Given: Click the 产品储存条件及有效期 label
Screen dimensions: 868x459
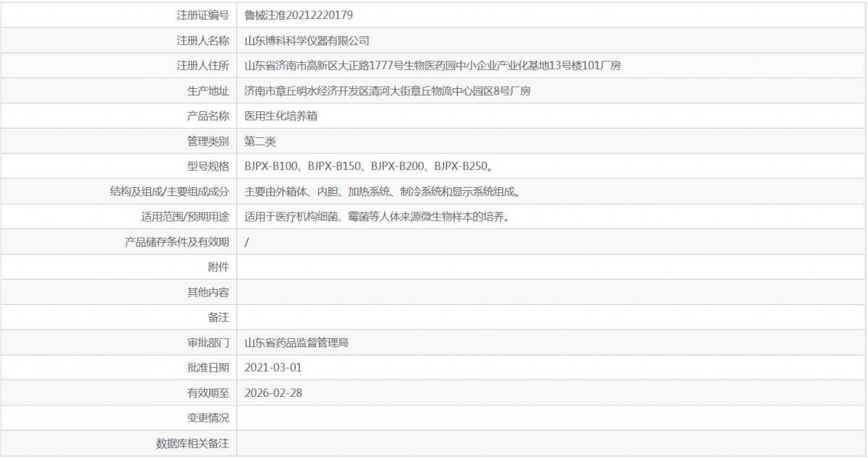Looking at the screenshot, I should point(177,242).
